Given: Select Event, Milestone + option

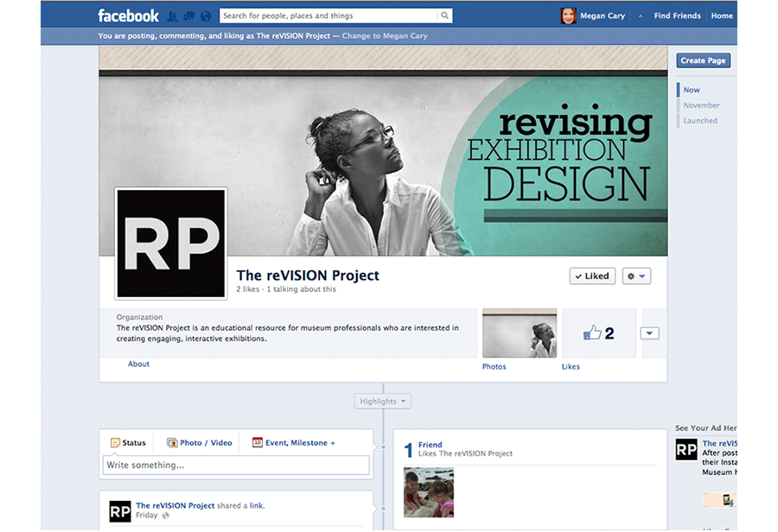Looking at the screenshot, I should click(294, 443).
